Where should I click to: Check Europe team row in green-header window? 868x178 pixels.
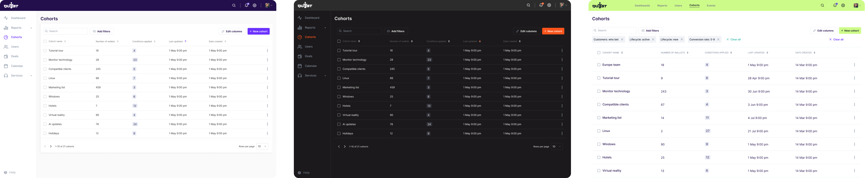pyautogui.click(x=599, y=65)
